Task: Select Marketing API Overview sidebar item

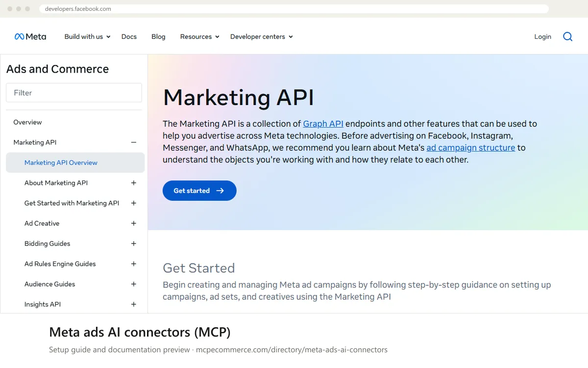Action: tap(75, 162)
